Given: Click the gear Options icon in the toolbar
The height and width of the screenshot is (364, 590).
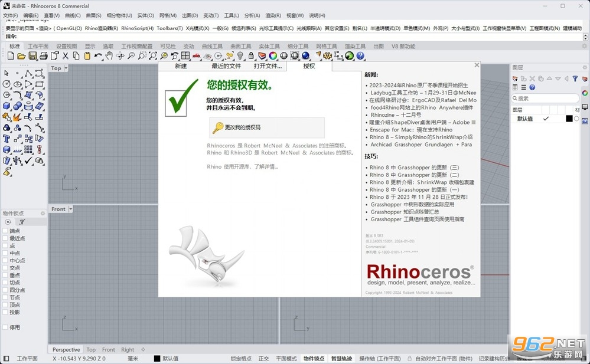Looking at the screenshot, I should [x=327, y=56].
